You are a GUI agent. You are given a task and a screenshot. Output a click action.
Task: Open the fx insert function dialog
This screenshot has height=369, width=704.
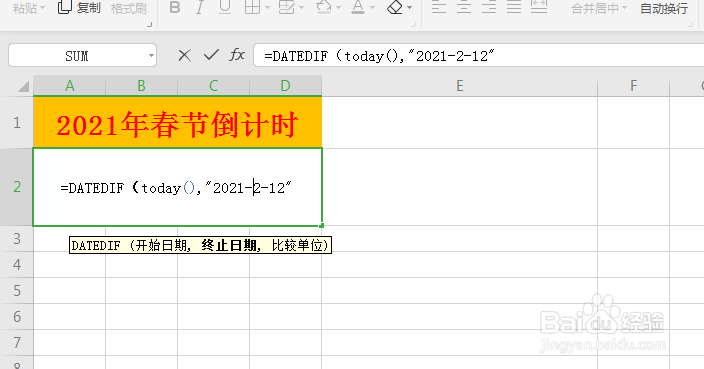237,55
